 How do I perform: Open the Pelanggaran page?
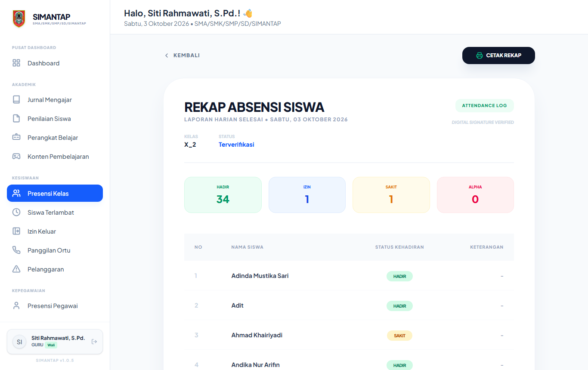(x=55, y=269)
